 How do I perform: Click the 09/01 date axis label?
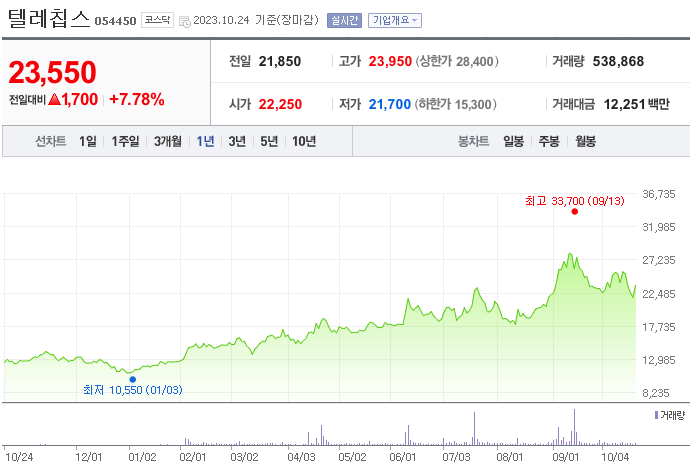coord(566,457)
